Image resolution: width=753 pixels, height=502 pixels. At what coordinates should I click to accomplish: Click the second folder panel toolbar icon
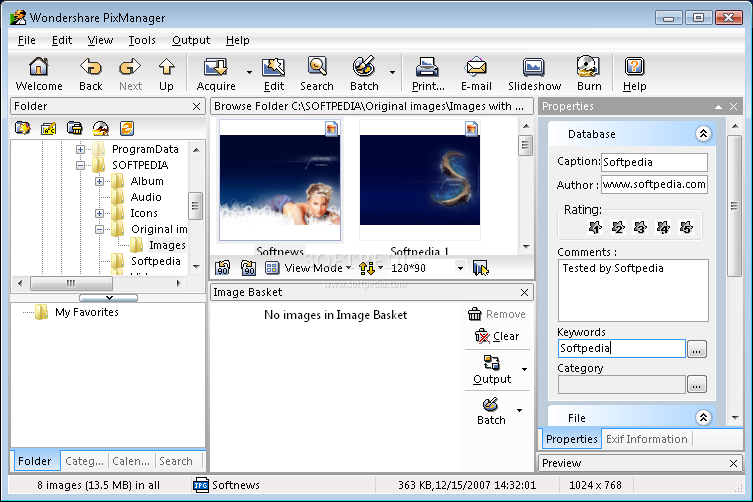pyautogui.click(x=49, y=128)
